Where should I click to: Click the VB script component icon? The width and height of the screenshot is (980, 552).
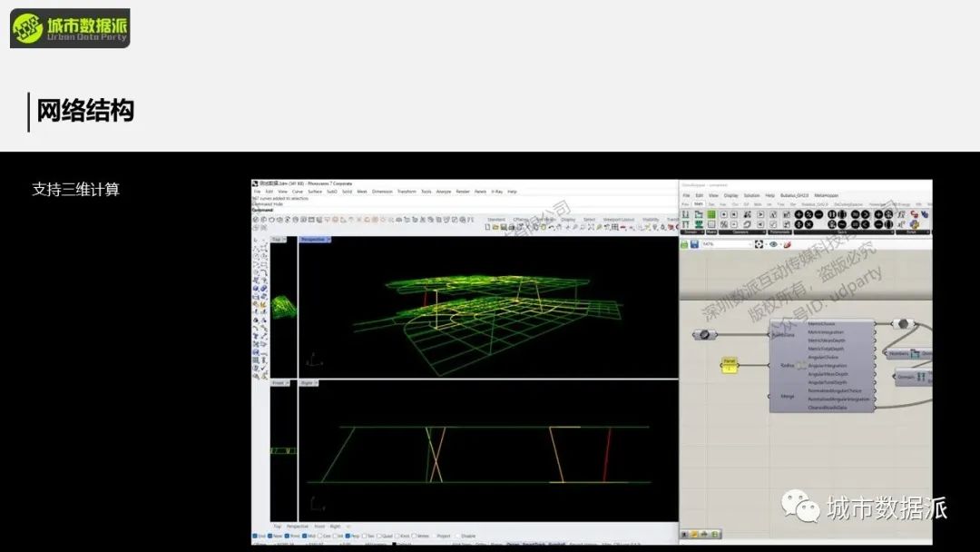click(925, 214)
